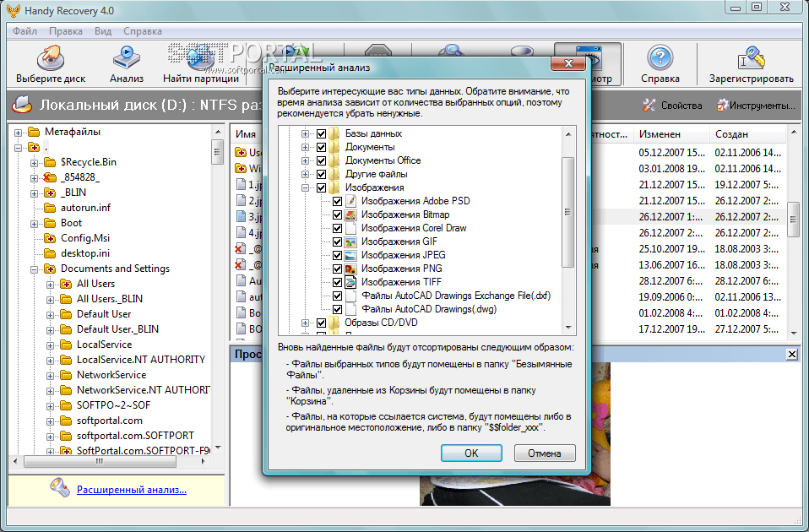The image size is (809, 532).
Task: Open the Инструменты menu button
Action: [756, 106]
